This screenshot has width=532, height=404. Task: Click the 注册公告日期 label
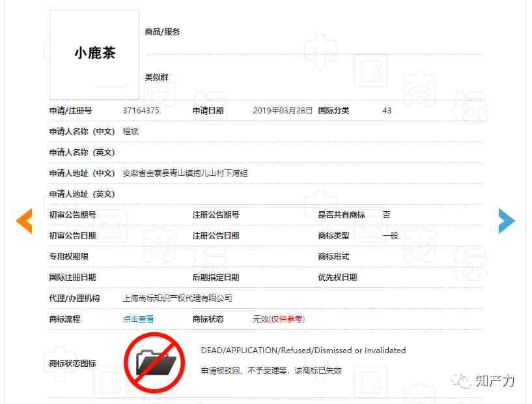(x=216, y=236)
